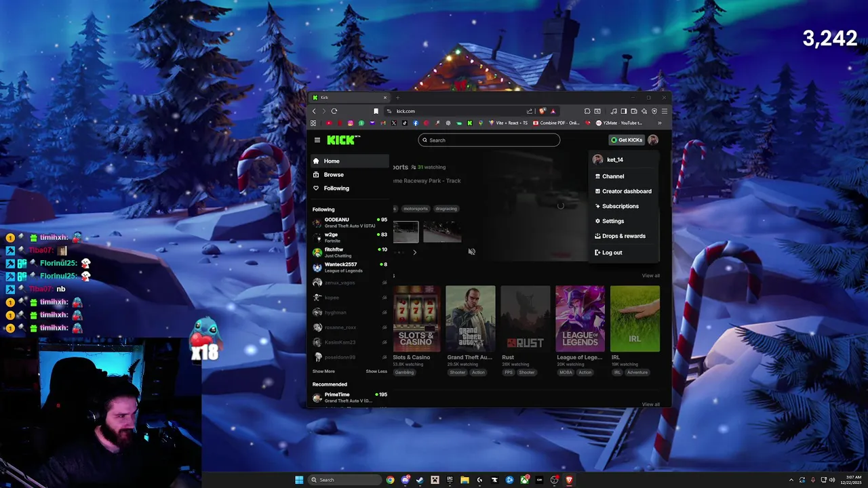Go back with the browser back arrow
Image resolution: width=868 pixels, height=488 pixels.
click(314, 111)
